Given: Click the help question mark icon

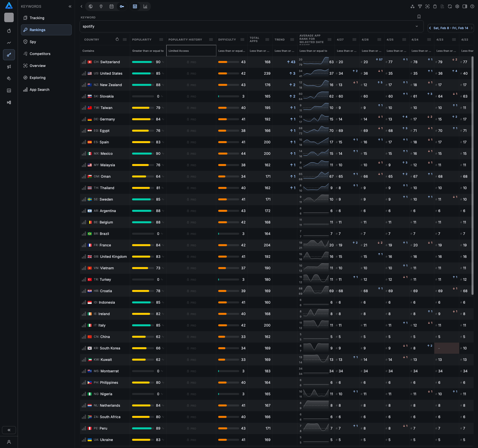Looking at the screenshot, I should [472, 6].
